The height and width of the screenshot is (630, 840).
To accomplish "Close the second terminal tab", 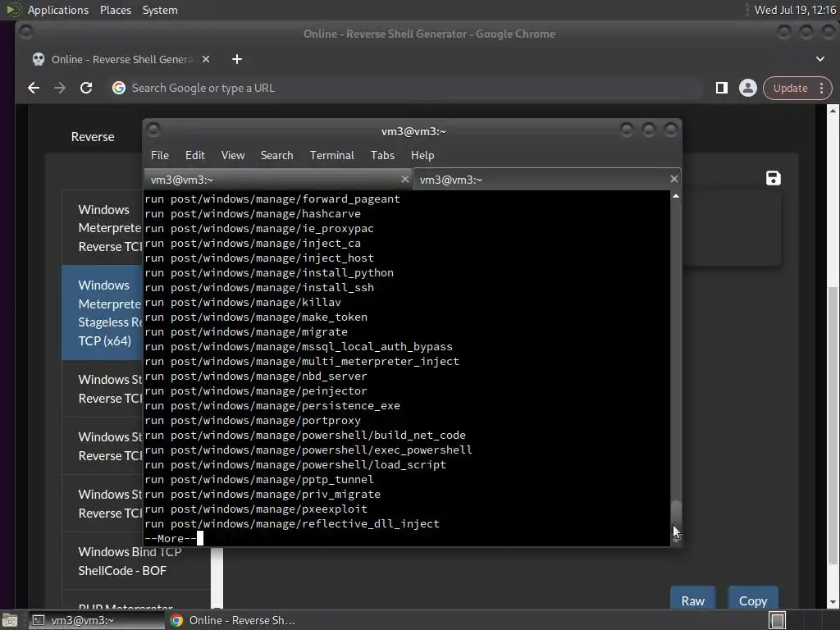I will pyautogui.click(x=674, y=179).
